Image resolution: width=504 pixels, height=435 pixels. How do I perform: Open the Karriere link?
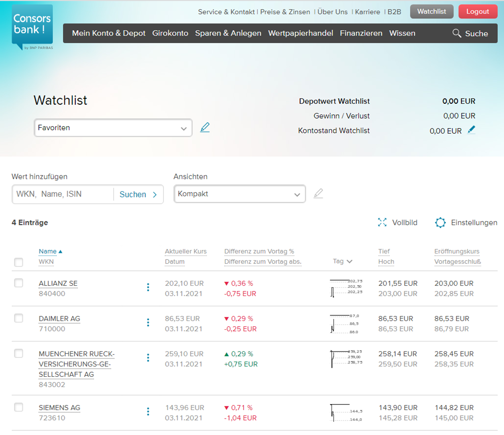367,12
